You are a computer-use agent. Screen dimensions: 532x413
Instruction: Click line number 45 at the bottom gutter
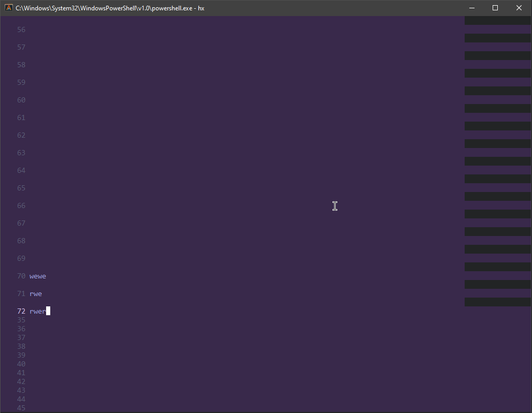tap(21, 408)
